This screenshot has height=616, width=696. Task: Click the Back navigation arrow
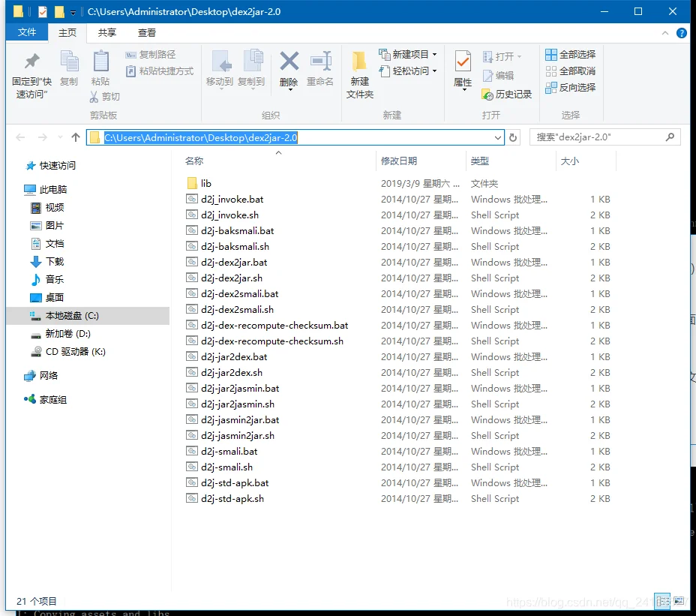[x=20, y=137]
